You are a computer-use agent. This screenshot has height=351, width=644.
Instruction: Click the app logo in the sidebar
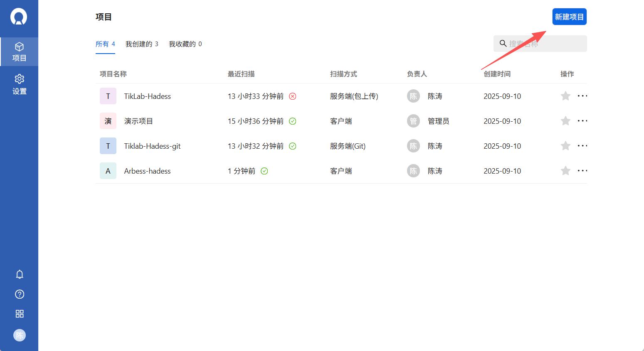19,17
